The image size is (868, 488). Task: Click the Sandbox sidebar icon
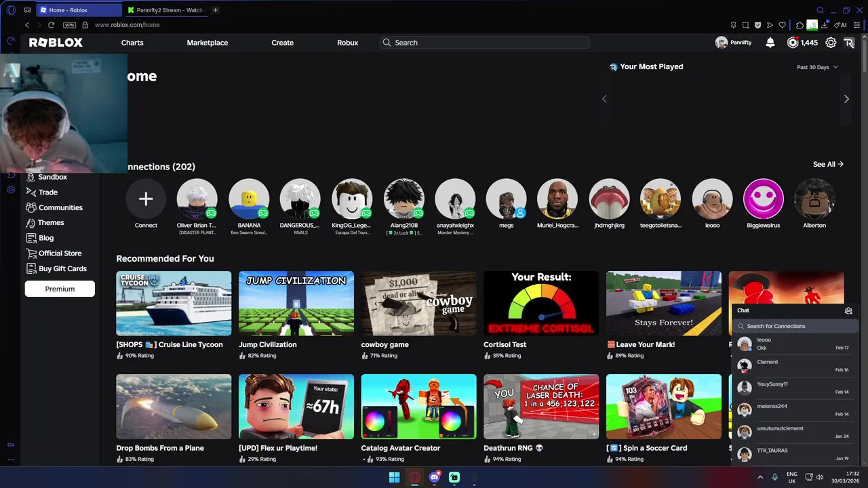click(31, 177)
